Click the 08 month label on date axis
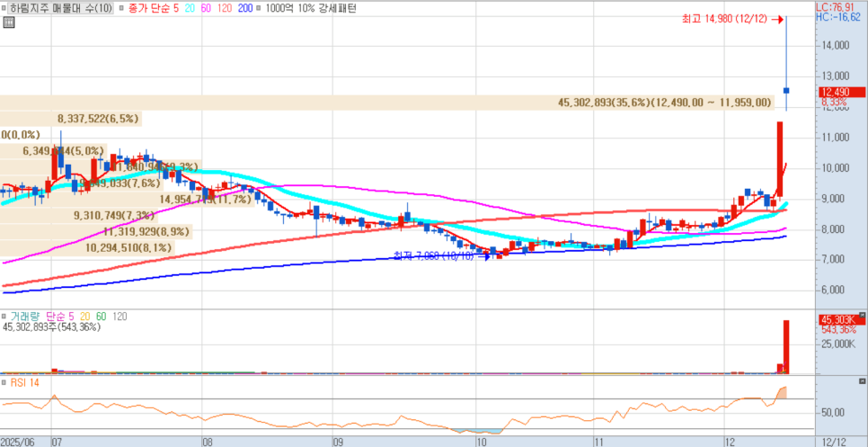 click(x=208, y=442)
